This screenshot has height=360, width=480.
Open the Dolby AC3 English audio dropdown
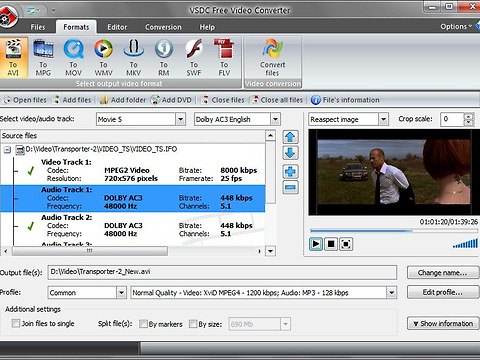click(275, 119)
